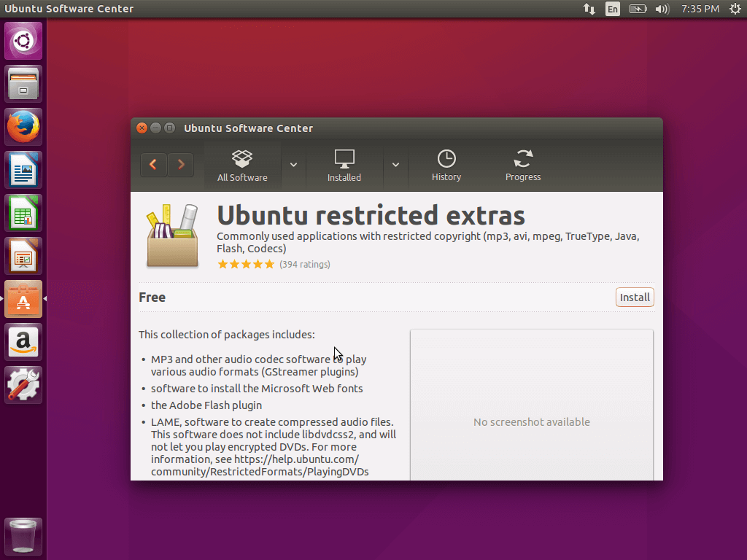This screenshot has width=747, height=560.
Task: Open the Ubuntu Dash search
Action: point(23,42)
